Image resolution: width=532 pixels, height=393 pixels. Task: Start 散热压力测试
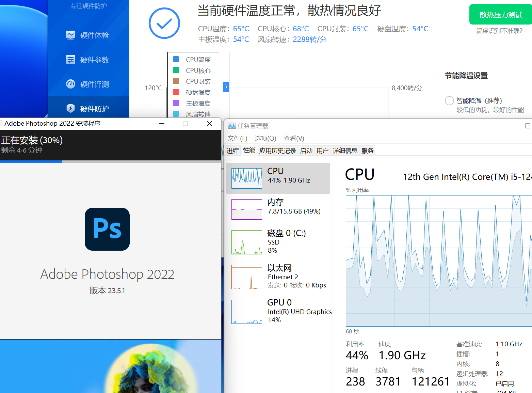point(501,14)
